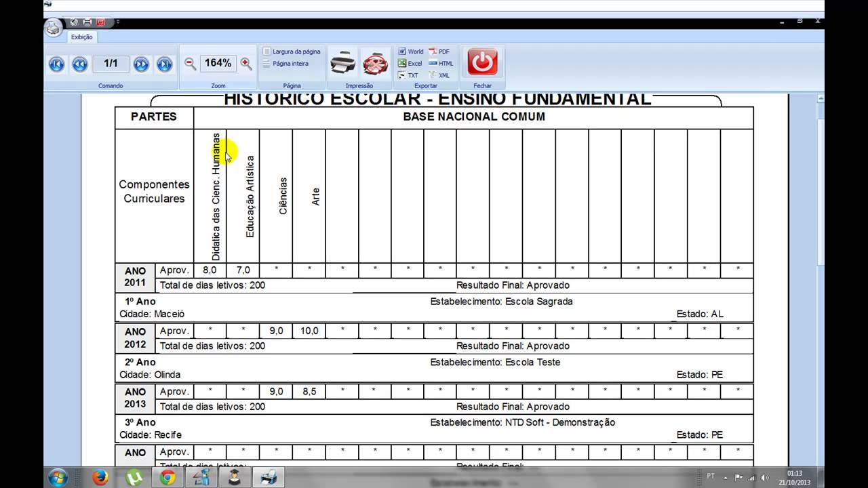Export report to HTML
Screen dimensions: 868x488
point(441,64)
